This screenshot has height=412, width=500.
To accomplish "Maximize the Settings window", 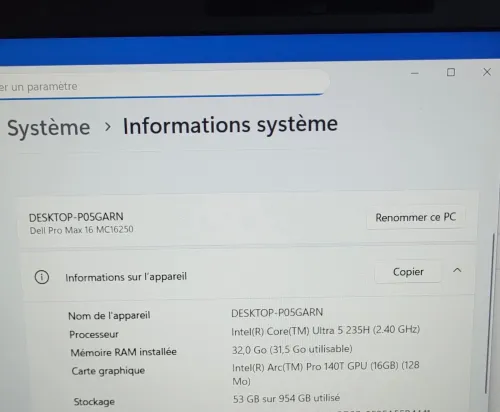I will [x=451, y=72].
